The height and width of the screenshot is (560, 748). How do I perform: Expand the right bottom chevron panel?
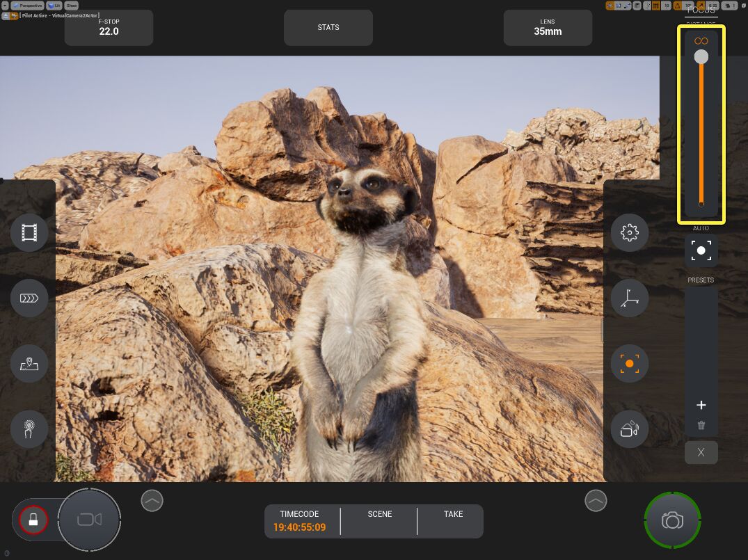(x=596, y=500)
